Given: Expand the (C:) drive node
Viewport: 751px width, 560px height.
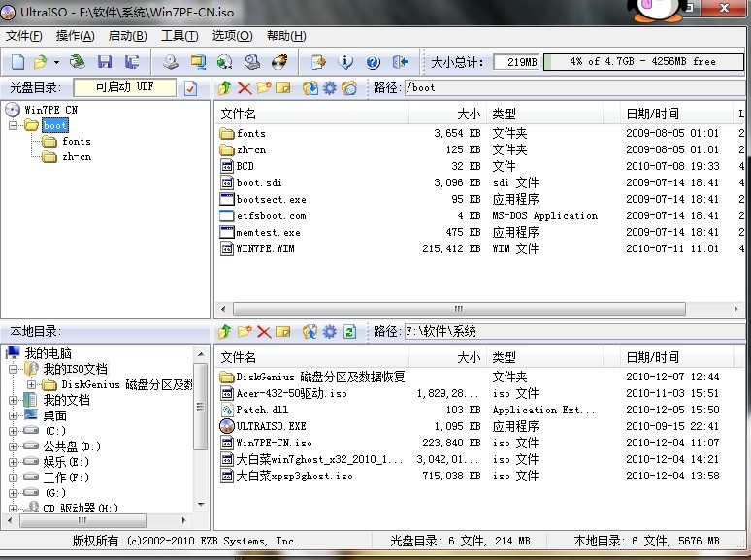Looking at the screenshot, I should coord(13,431).
